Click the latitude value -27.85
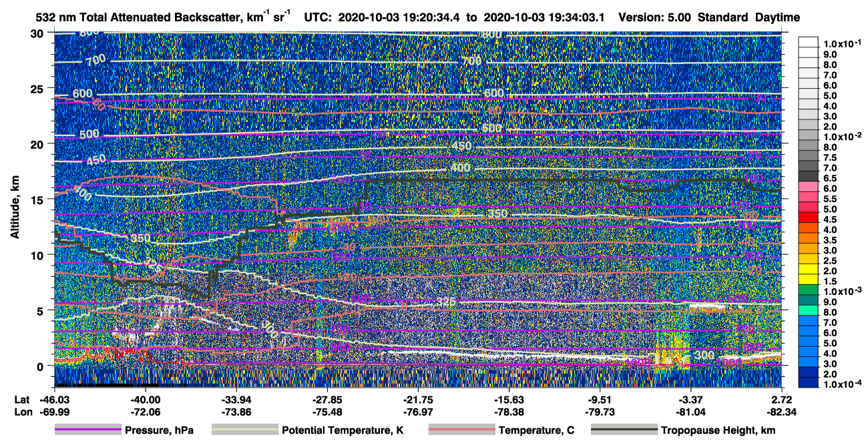The width and height of the screenshot is (868, 445). click(x=327, y=400)
